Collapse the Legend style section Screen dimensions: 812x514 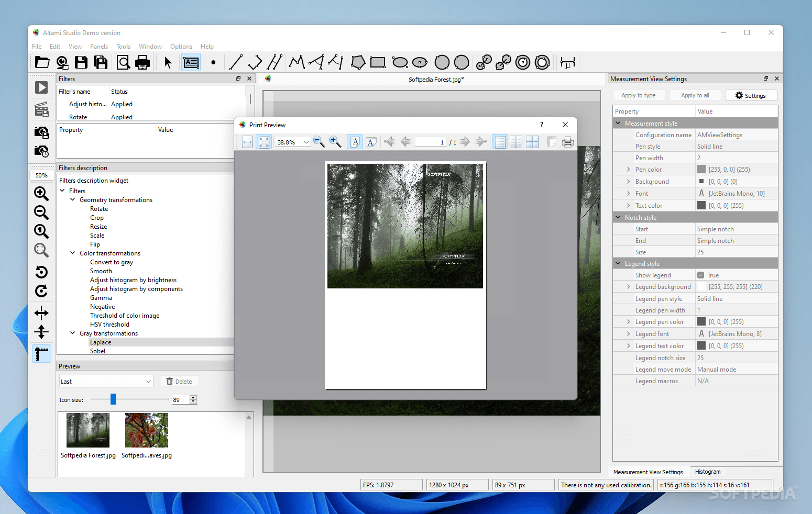tap(618, 264)
